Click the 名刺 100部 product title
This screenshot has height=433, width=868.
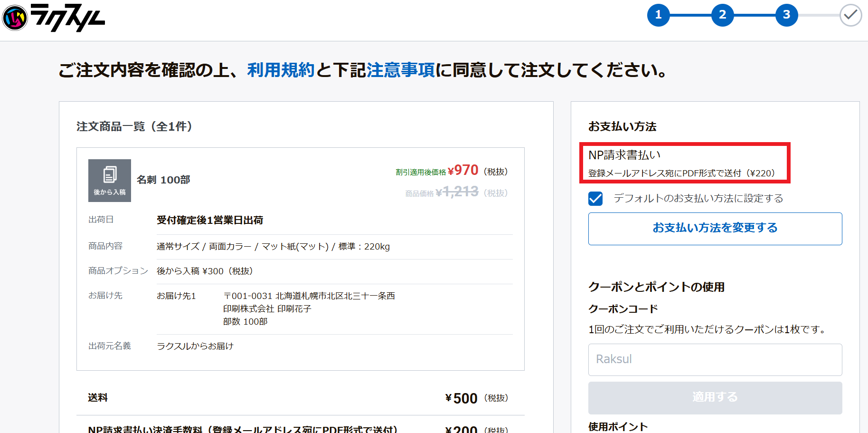pos(163,180)
